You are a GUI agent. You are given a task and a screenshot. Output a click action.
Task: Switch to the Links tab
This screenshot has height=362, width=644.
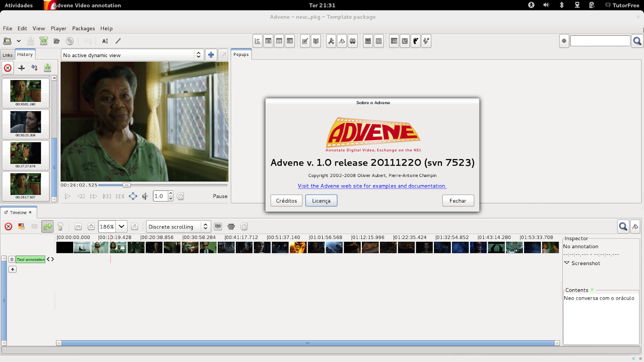tap(8, 55)
